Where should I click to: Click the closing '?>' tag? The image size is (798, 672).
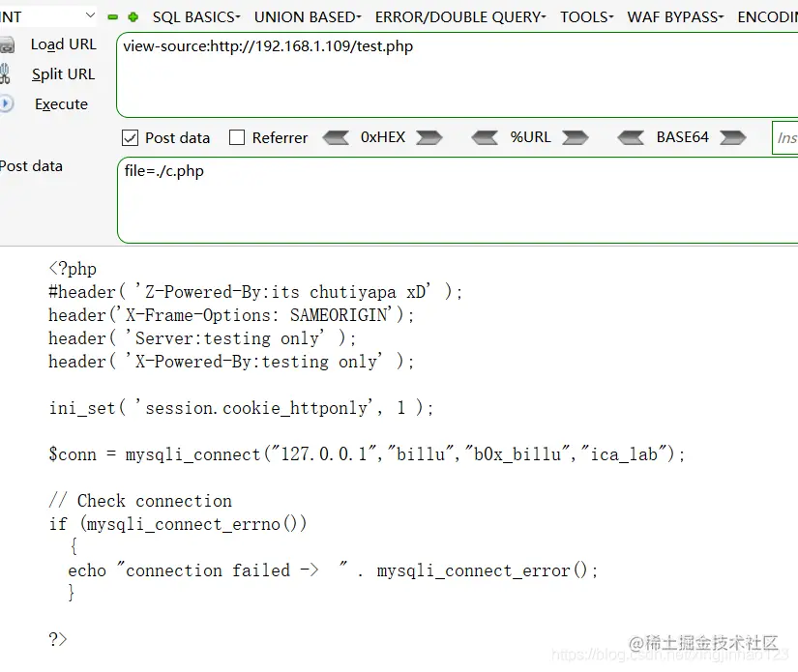click(58, 639)
